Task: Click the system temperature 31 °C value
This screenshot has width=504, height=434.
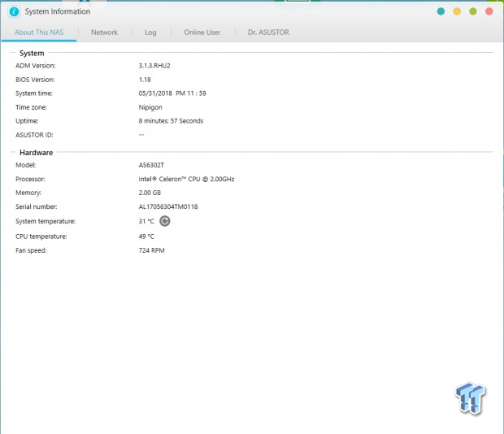Action: click(146, 221)
